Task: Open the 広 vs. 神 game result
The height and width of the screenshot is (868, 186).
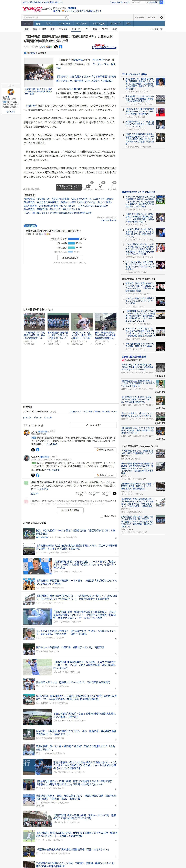Action: (x=48, y=418)
